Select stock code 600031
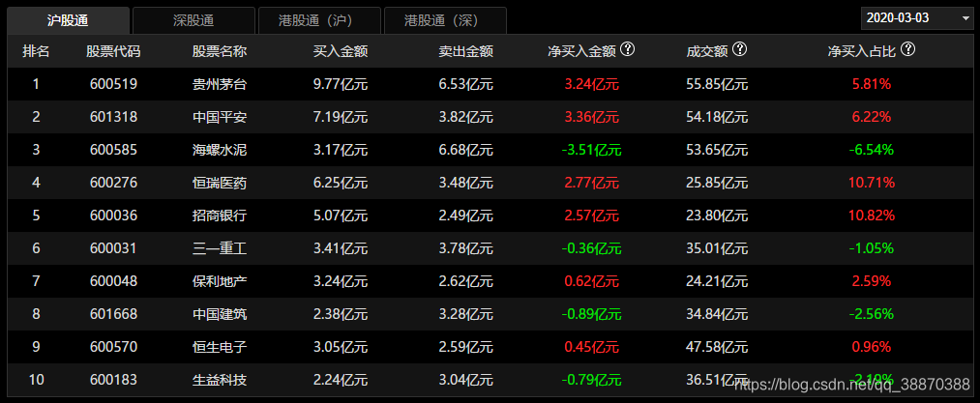980x403 pixels. (113, 248)
